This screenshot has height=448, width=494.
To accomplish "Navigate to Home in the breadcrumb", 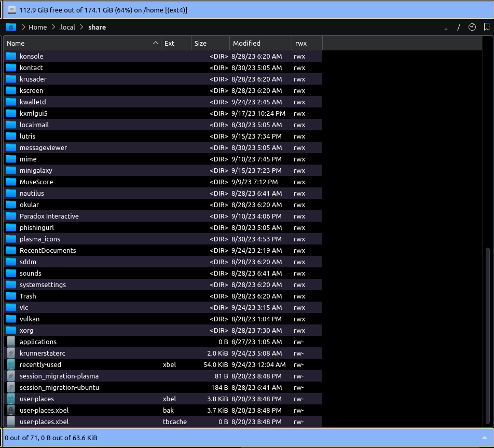I will pyautogui.click(x=37, y=27).
